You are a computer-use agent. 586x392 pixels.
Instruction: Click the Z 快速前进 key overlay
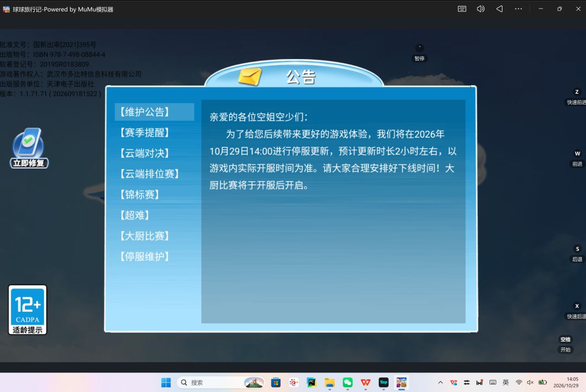point(577,97)
